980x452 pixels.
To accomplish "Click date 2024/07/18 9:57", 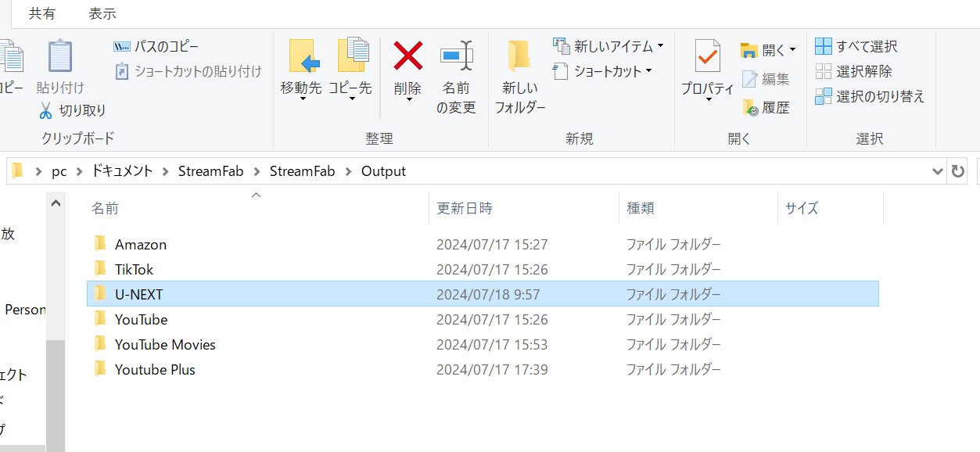I will (x=488, y=294).
